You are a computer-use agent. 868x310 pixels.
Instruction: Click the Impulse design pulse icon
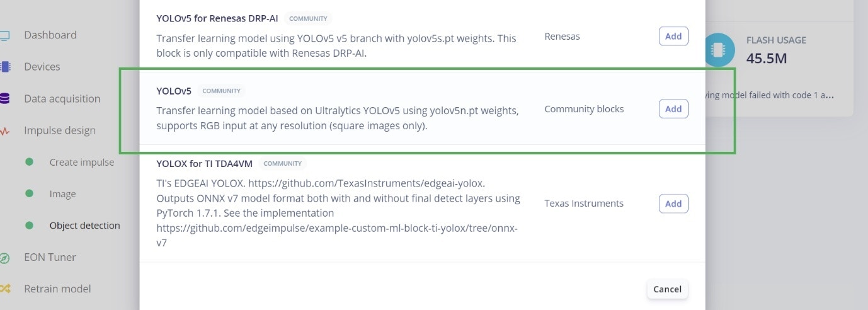[x=5, y=131]
